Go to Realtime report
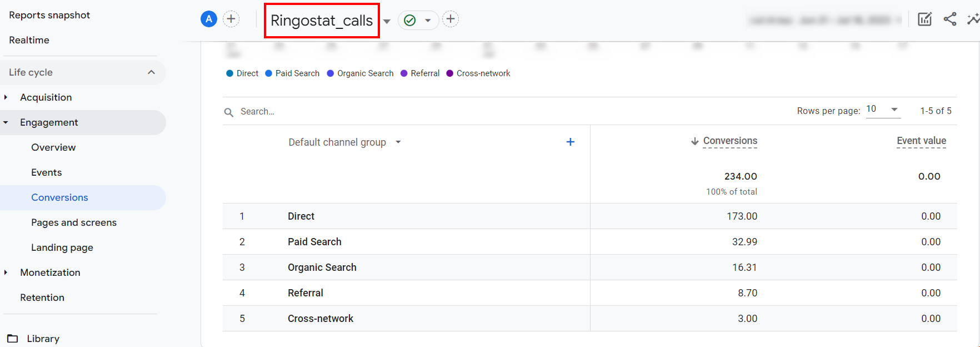 tap(29, 40)
